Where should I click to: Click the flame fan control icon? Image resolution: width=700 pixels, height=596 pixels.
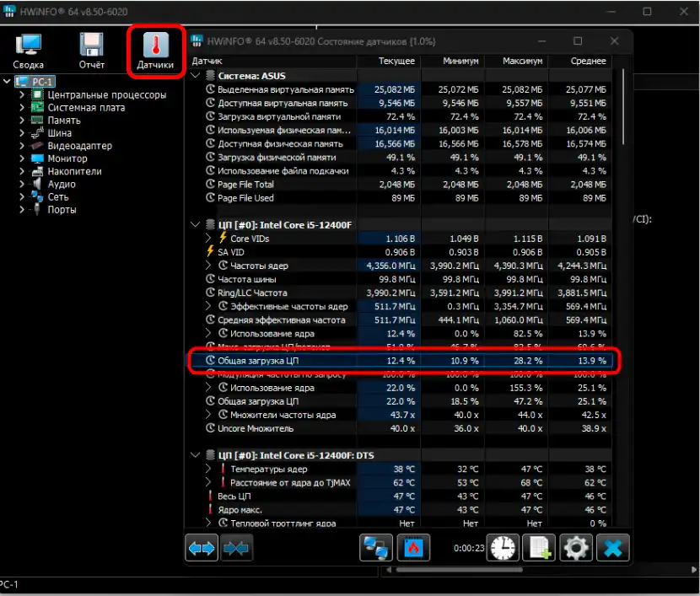pos(413,548)
